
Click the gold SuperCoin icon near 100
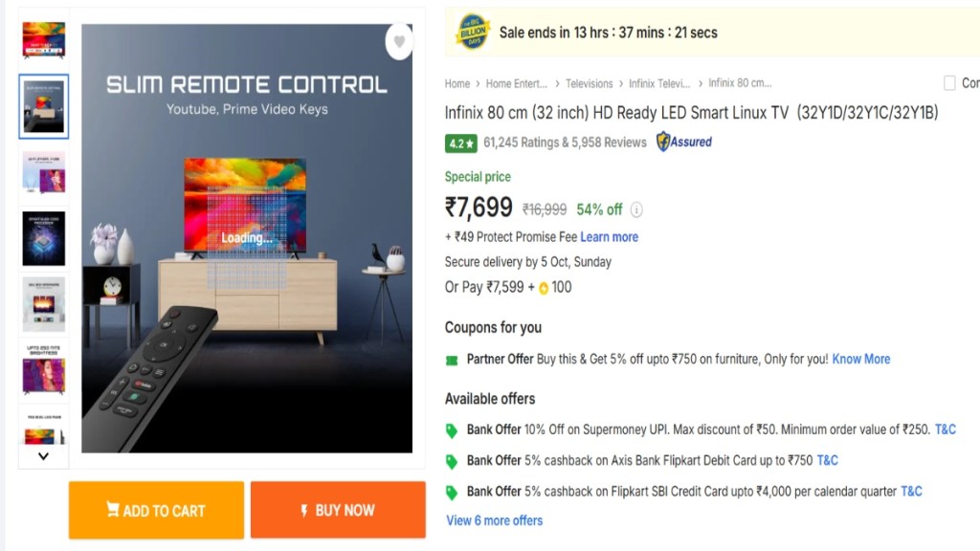(x=543, y=287)
